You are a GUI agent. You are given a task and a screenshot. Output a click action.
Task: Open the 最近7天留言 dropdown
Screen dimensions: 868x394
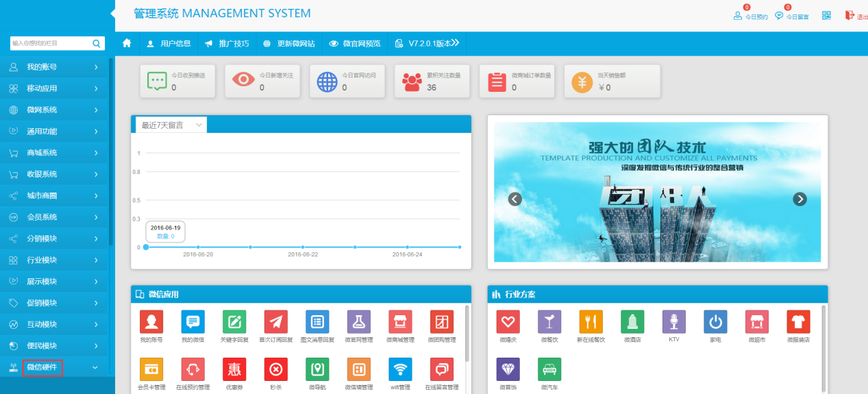point(171,125)
